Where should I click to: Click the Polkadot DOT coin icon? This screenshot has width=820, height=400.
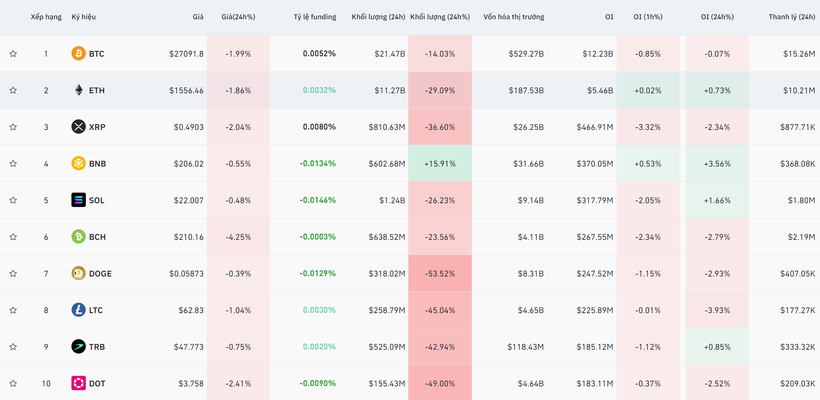point(78,383)
